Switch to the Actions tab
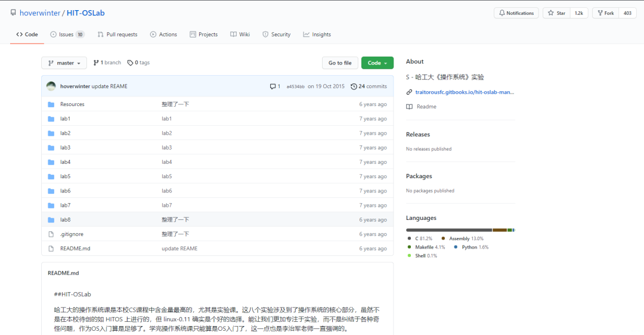The image size is (644, 335). coord(163,35)
